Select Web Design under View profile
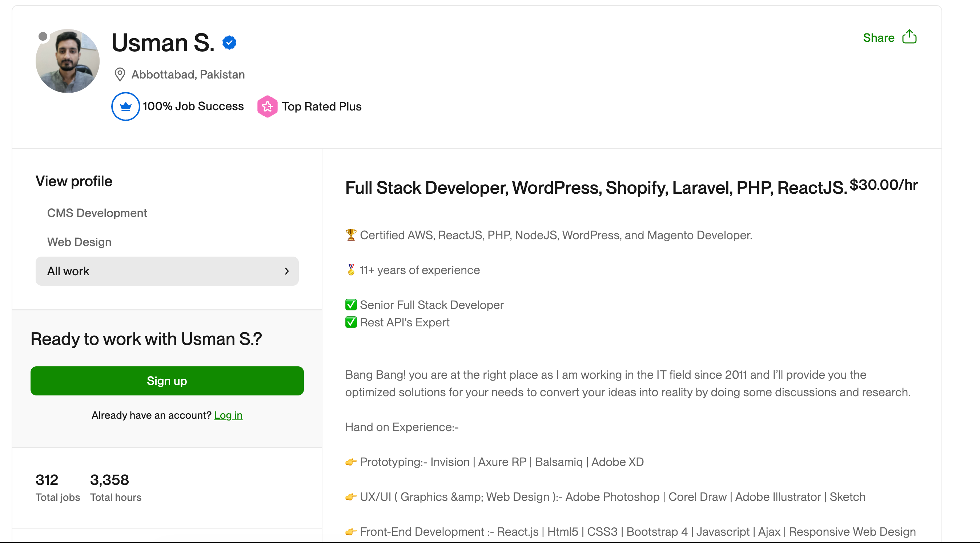This screenshot has width=980, height=543. point(79,242)
